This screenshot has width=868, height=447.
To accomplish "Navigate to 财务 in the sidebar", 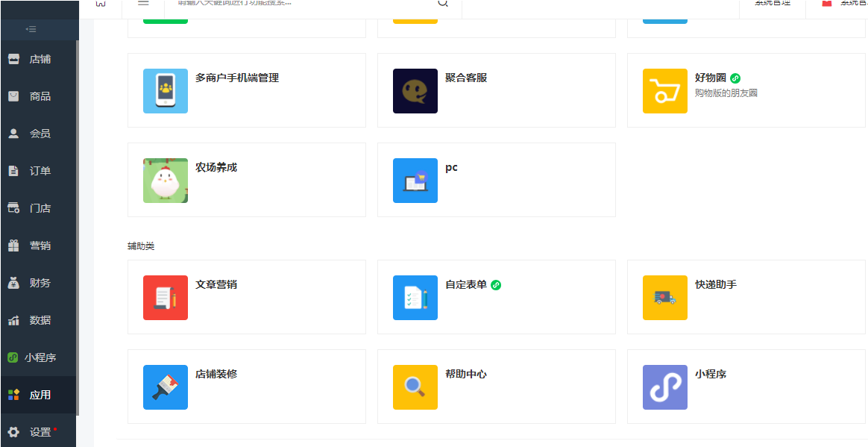I will click(40, 283).
